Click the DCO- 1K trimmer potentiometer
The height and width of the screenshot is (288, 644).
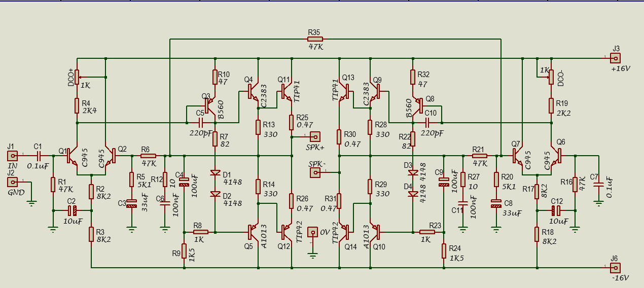point(551,77)
